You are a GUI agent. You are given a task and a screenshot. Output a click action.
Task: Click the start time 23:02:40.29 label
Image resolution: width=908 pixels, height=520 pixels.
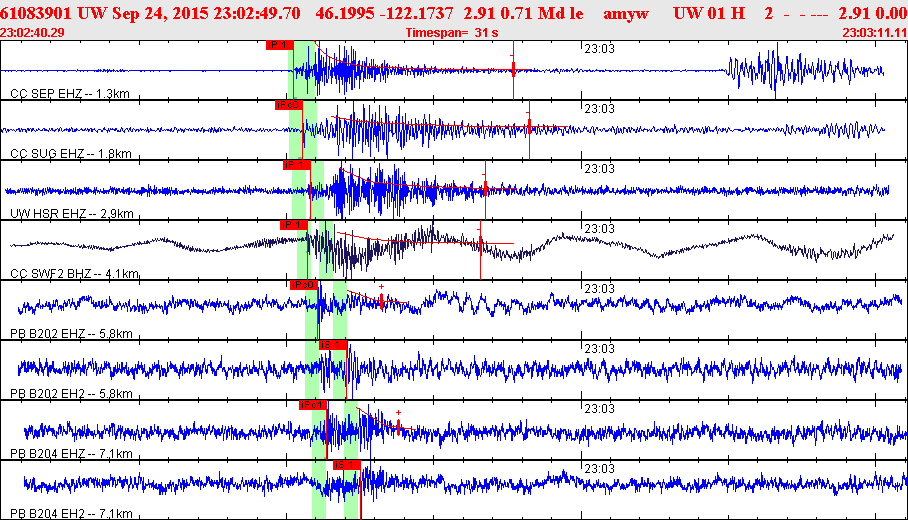point(34,33)
